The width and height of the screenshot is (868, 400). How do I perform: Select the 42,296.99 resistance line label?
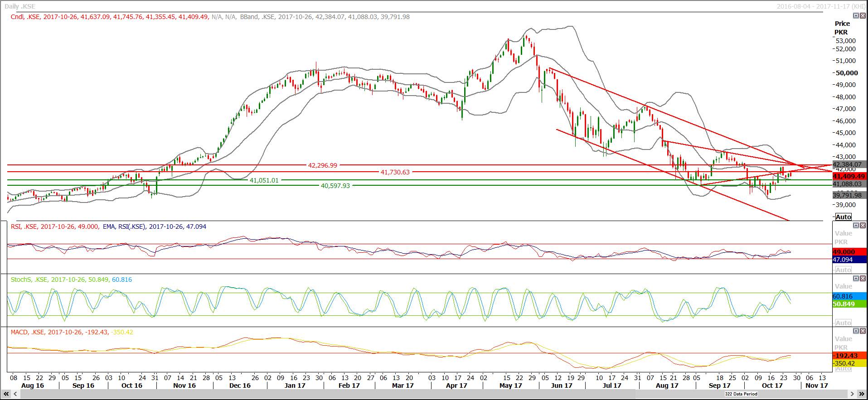point(322,165)
